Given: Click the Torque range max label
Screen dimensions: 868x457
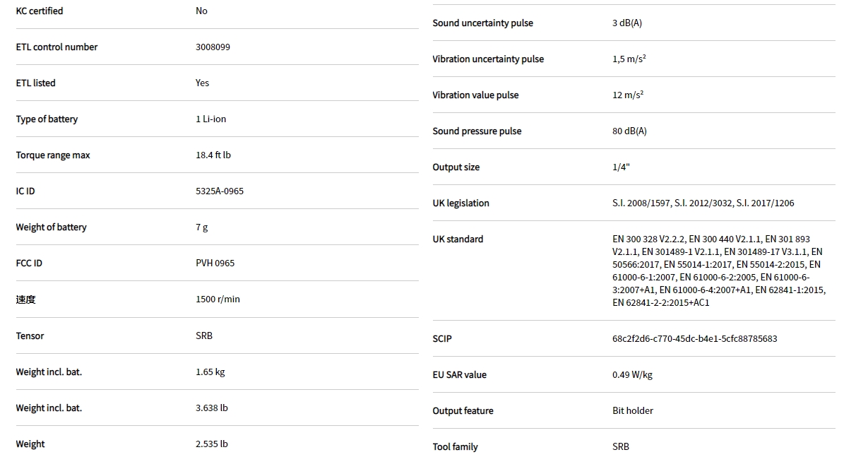Looking at the screenshot, I should coord(53,155).
